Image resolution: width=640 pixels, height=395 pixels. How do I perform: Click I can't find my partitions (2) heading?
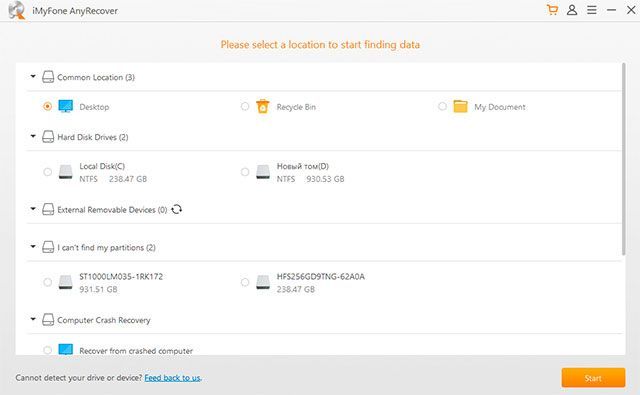106,247
